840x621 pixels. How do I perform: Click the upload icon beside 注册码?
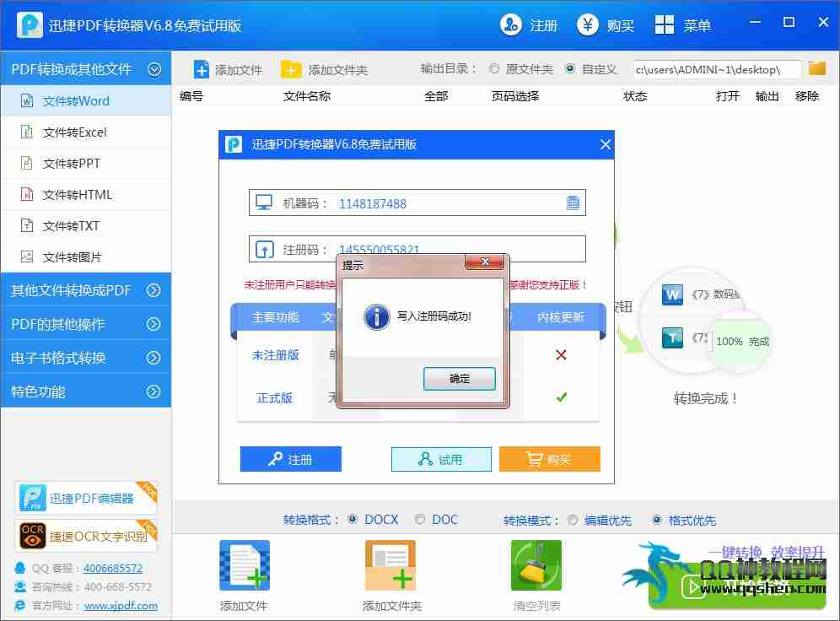[264, 249]
